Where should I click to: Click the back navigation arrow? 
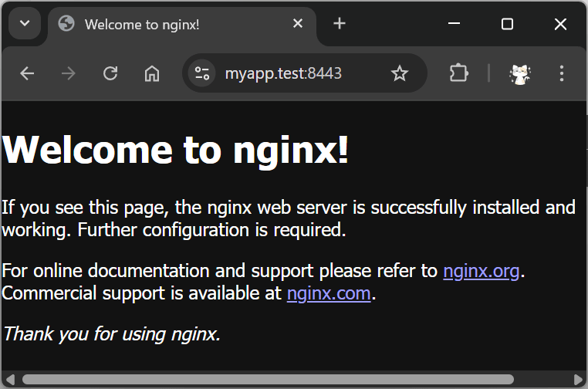click(x=28, y=73)
